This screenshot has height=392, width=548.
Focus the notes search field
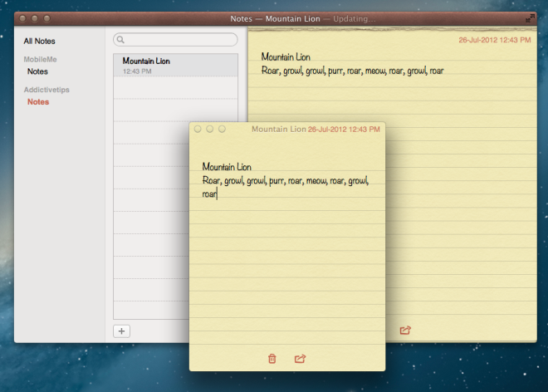[x=175, y=40]
